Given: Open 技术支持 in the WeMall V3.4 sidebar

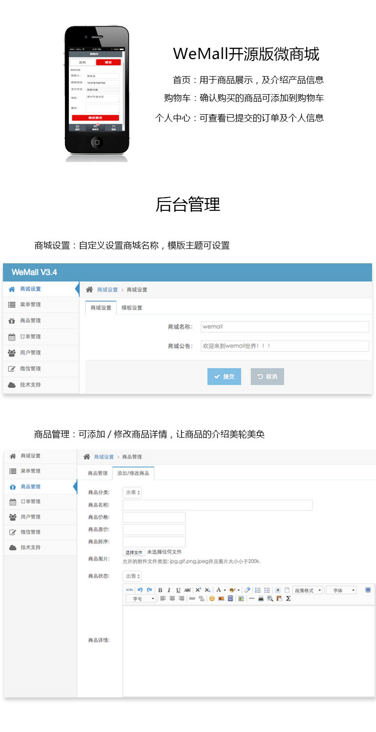Looking at the screenshot, I should pos(40,385).
